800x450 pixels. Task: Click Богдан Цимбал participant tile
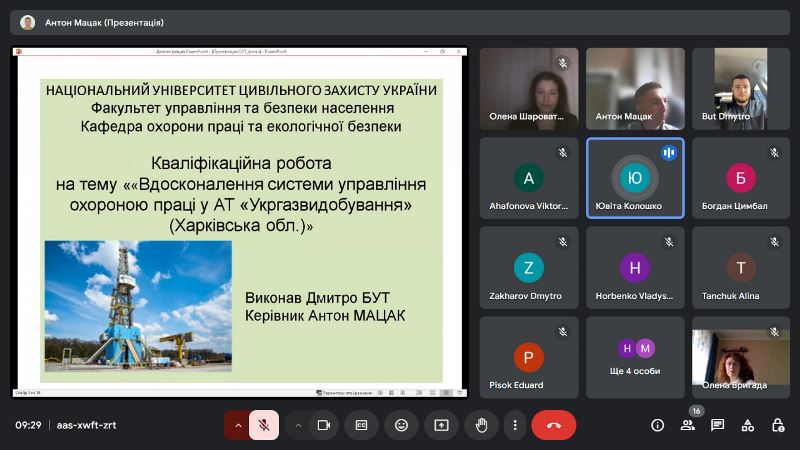741,178
